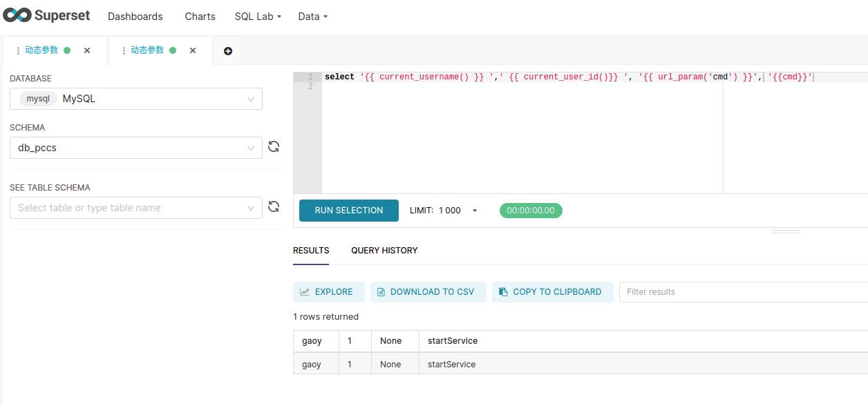Click the Superset logo
868x406 pixels.
[46, 15]
